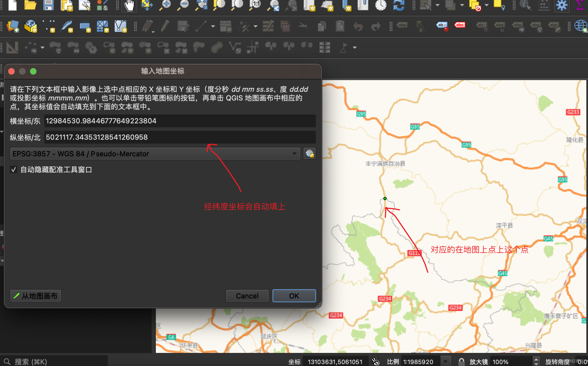Expand the last editing toolbar dropdown arrow
588x366 pixels.
point(355,48)
